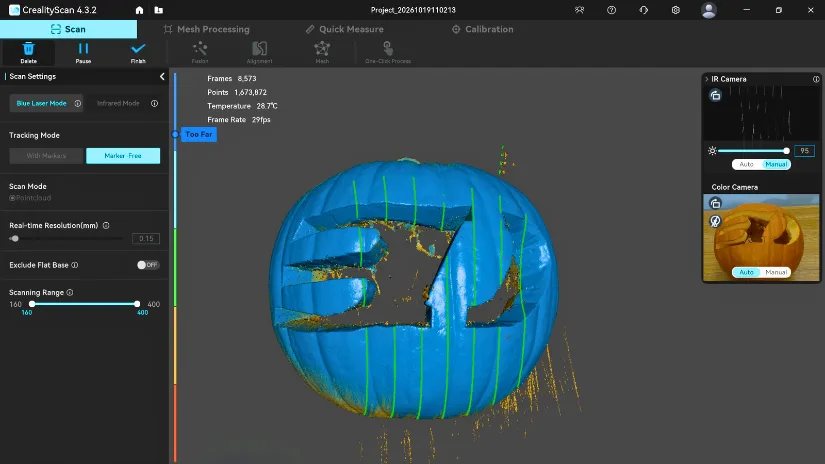The image size is (825, 464).
Task: Set IR Camera exposure to Auto
Action: pos(746,165)
